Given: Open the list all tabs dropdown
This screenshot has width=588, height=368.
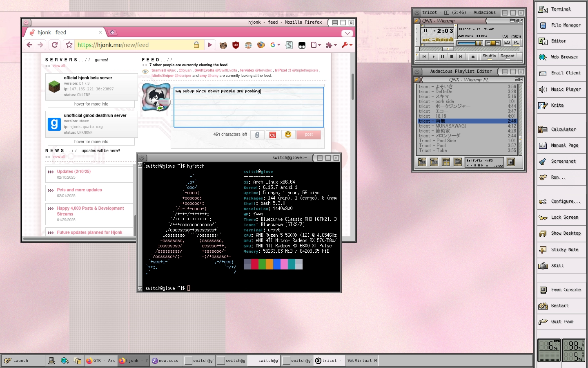Looking at the screenshot, I should point(347,33).
